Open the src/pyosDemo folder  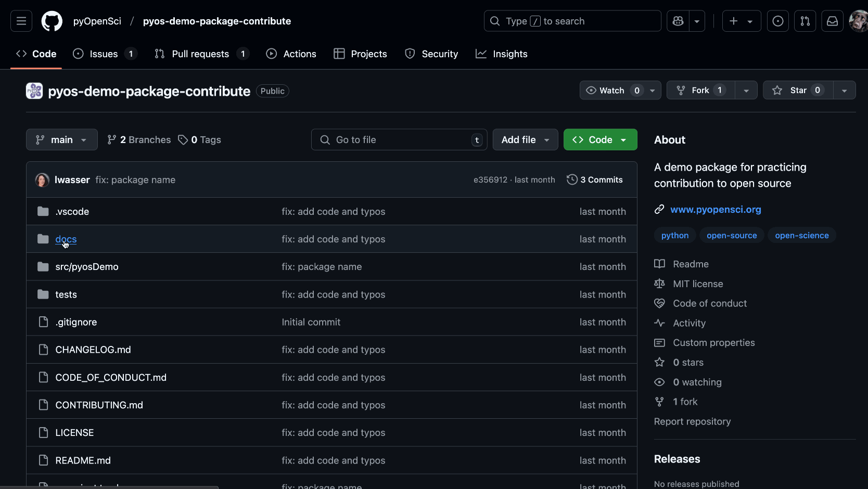[87, 266]
